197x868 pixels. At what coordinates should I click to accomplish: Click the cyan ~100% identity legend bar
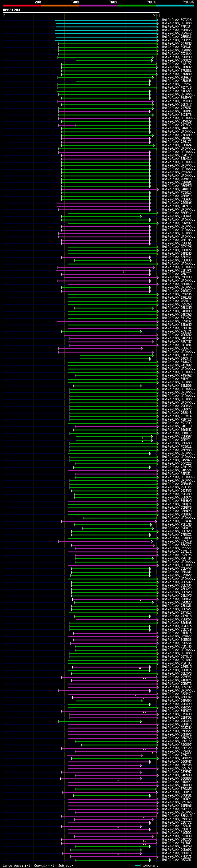[175, 6]
